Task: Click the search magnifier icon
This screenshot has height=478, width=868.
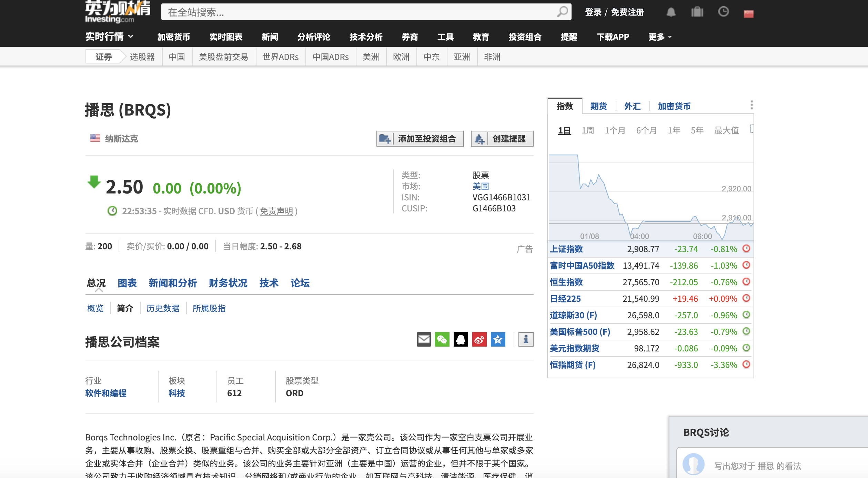Action: pyautogui.click(x=562, y=12)
